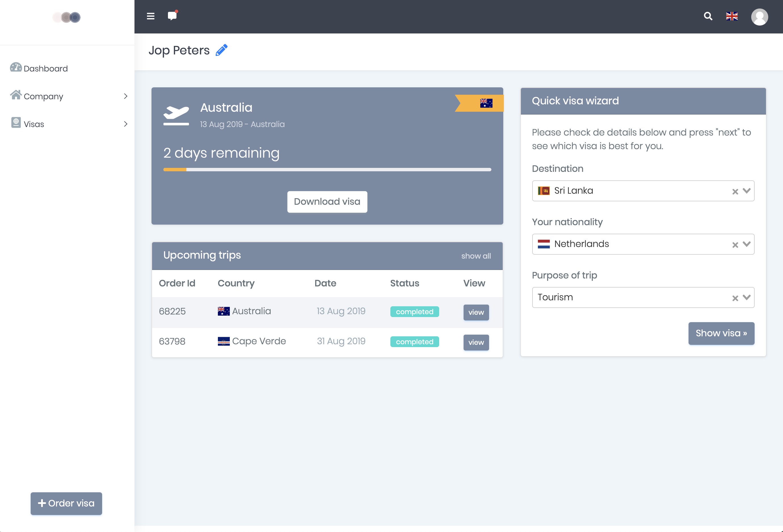Click the 2 days remaining text
The height and width of the screenshot is (532, 783).
[x=221, y=153]
